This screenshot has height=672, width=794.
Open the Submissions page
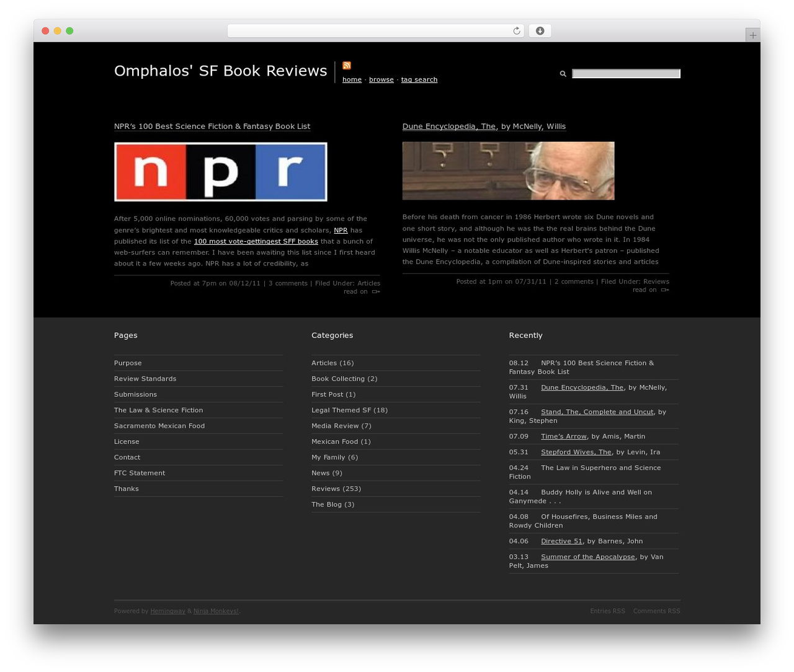tap(135, 394)
